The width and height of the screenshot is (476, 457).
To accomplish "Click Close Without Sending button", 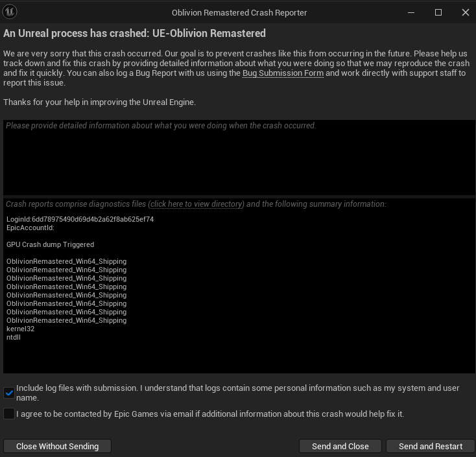I will click(57, 446).
